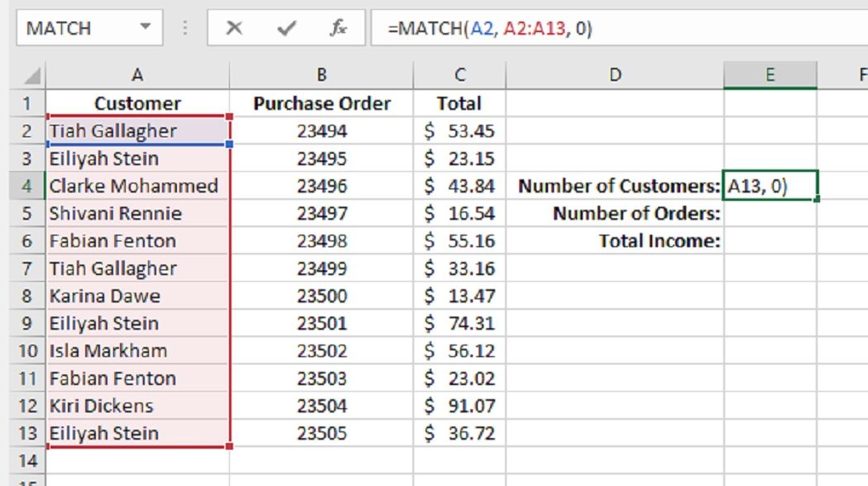The width and height of the screenshot is (868, 486).
Task: Click the Kiri Dickens cell
Action: point(137,406)
